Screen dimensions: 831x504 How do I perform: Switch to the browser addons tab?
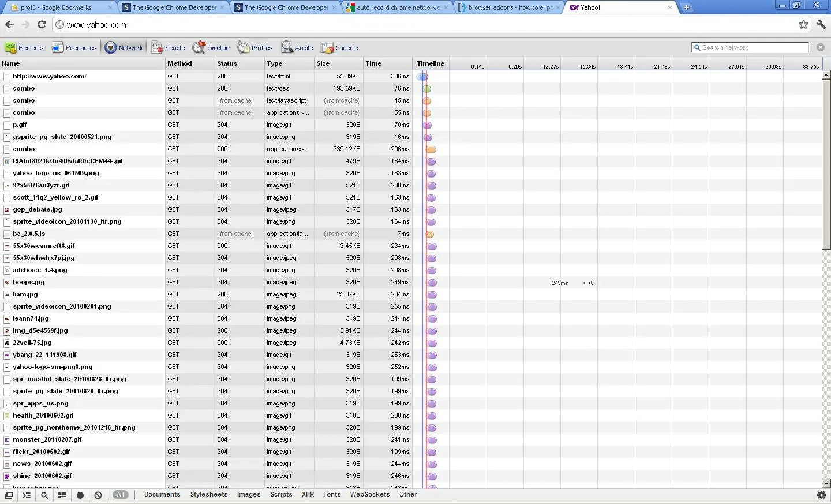[x=509, y=7]
